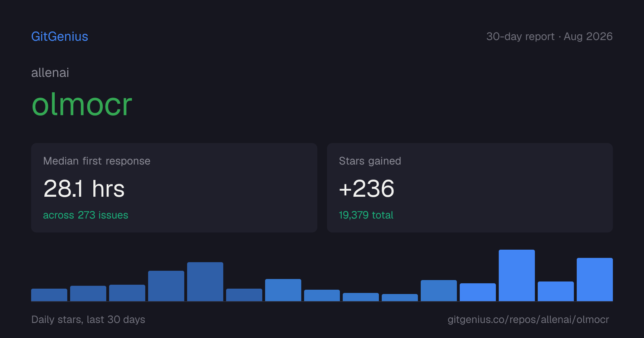The image size is (644, 338).
Task: Select the 'across 273 issues' text
Action: [x=86, y=215]
